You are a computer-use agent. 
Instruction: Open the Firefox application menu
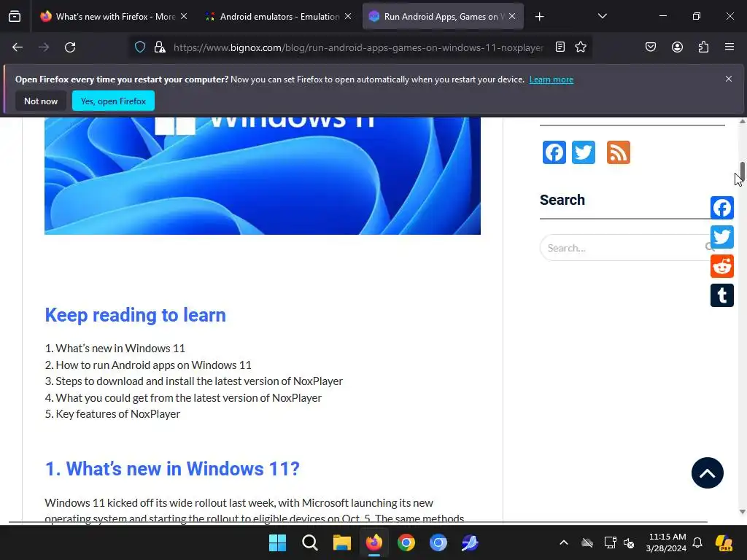(x=729, y=47)
